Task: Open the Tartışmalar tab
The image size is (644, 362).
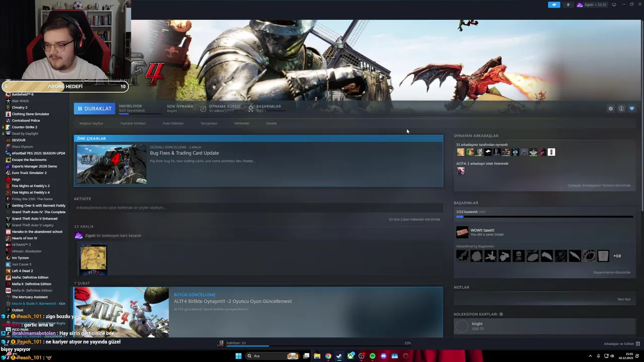Action: (209, 123)
